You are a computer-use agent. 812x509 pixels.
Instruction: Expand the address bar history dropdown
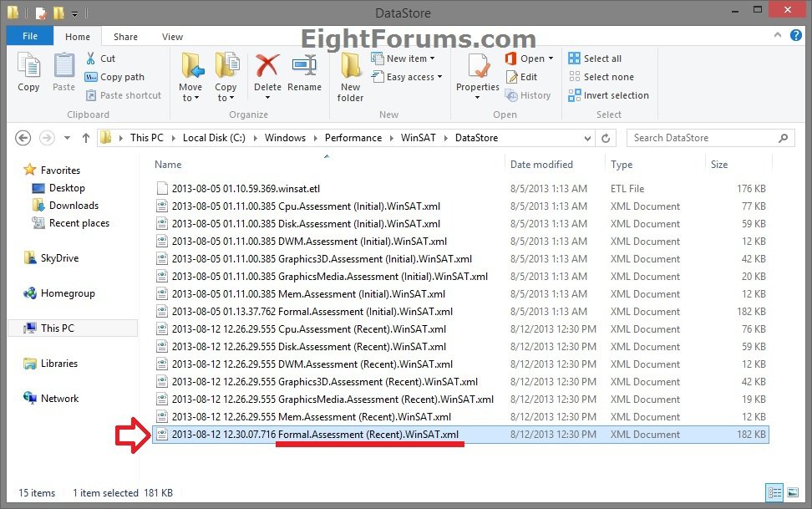coord(587,138)
